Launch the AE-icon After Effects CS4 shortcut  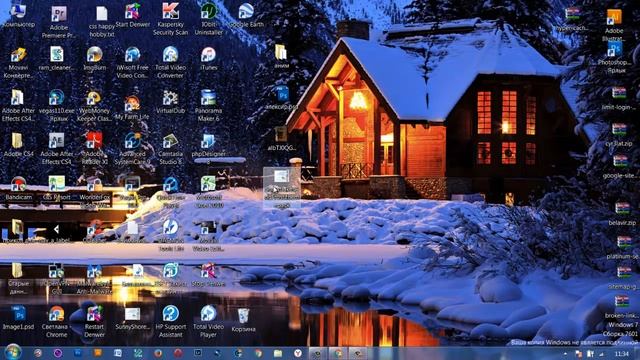click(56, 149)
